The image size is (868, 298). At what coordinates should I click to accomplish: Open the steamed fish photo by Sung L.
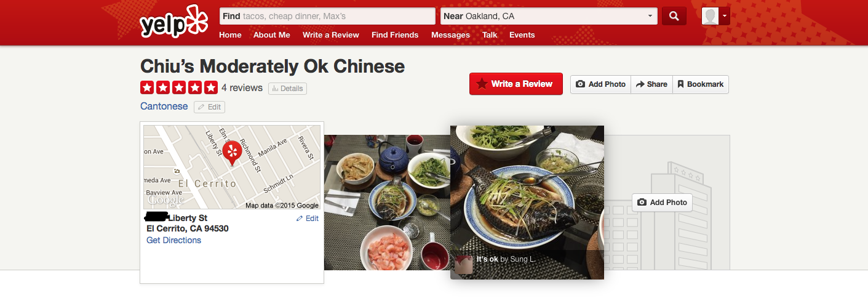click(x=527, y=202)
